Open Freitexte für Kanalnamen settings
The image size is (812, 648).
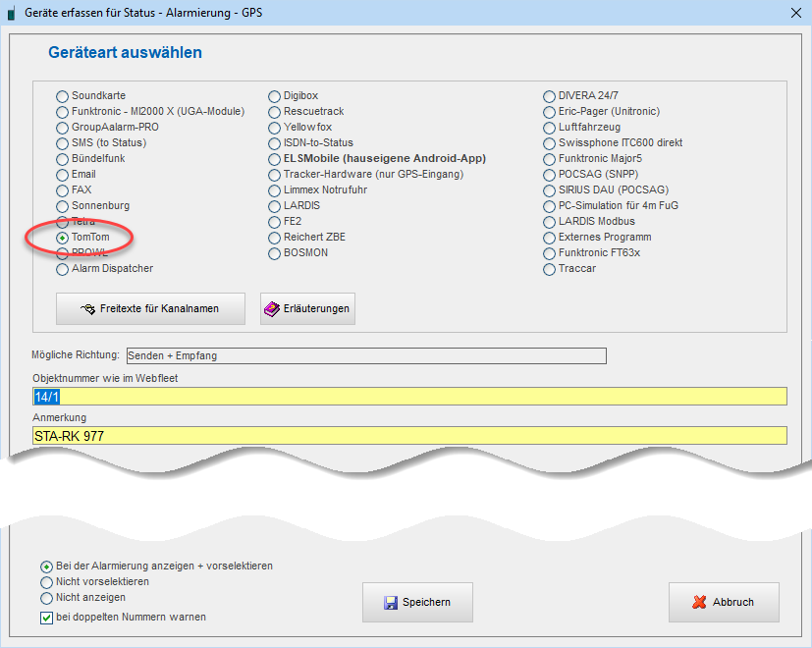150,308
